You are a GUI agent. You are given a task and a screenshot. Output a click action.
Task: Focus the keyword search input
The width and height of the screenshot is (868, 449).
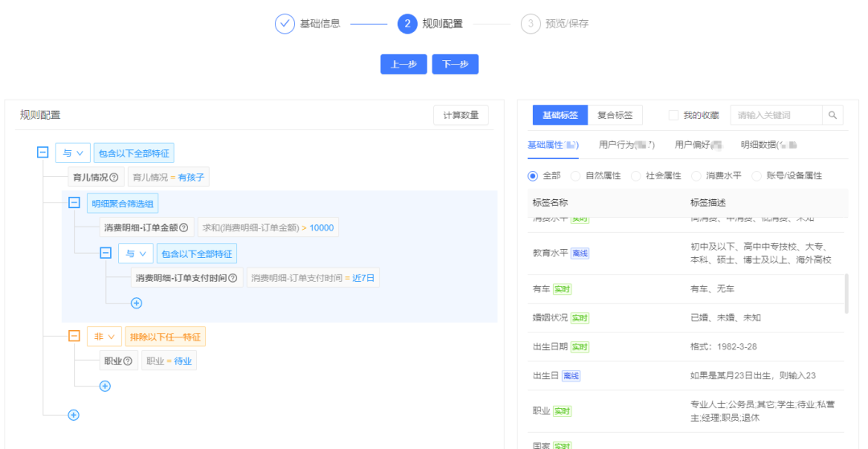[775, 116]
